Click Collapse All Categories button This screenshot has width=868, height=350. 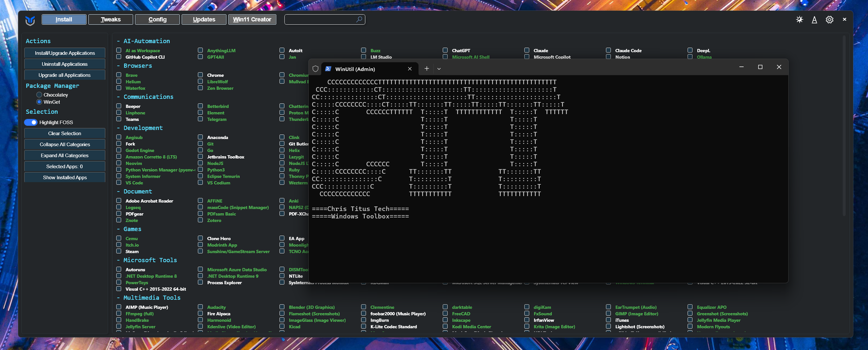pos(65,145)
